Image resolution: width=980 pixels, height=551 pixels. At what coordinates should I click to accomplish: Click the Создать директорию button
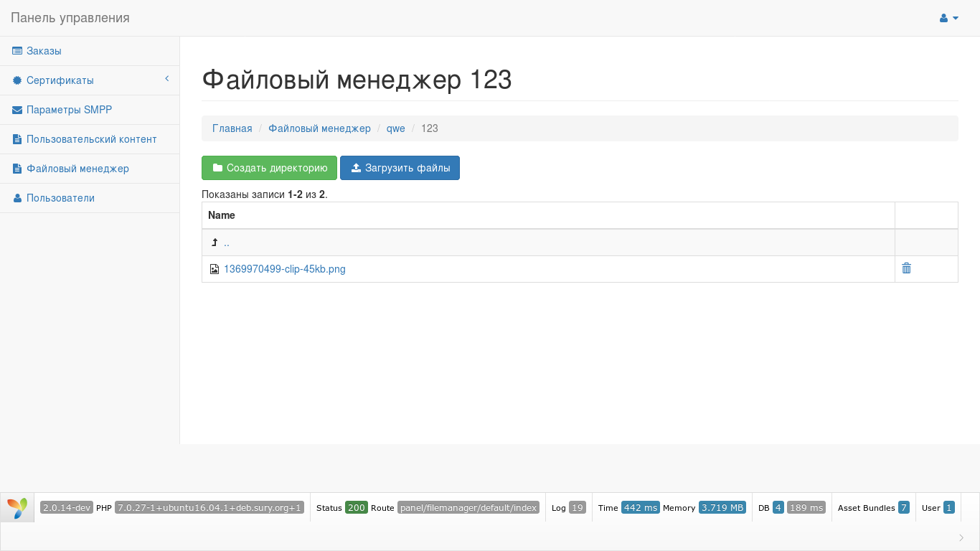click(269, 168)
